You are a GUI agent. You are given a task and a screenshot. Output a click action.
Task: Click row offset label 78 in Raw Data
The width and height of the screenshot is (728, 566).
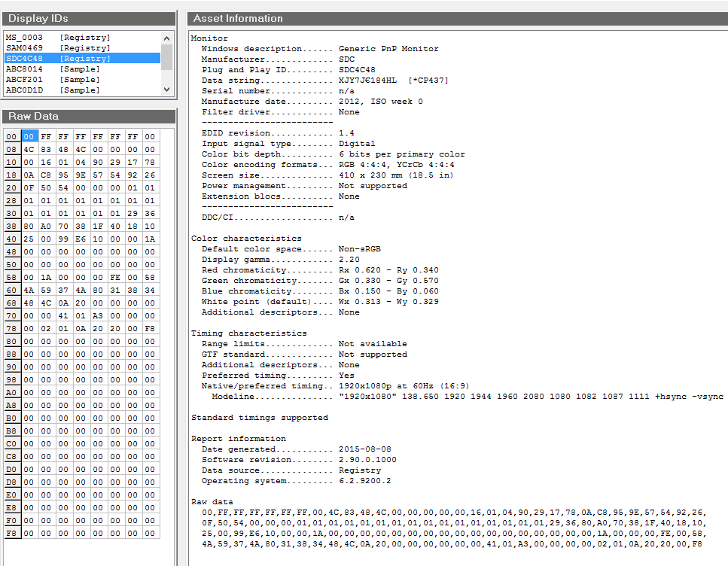(11, 328)
